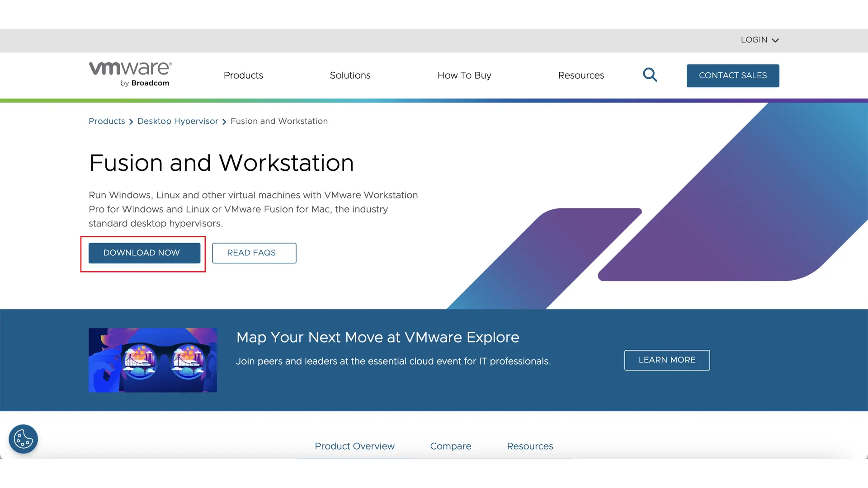868x488 pixels.
Task: Open the Solutions menu
Action: [x=350, y=75]
